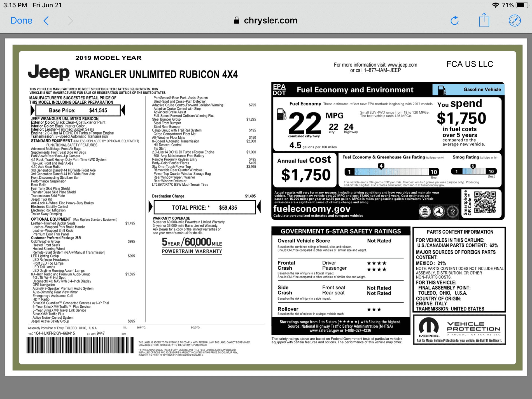Tap "WRANGLER UNLIMITED RUBICON 4X4" title
This screenshot has height=399, width=532.
157,74
